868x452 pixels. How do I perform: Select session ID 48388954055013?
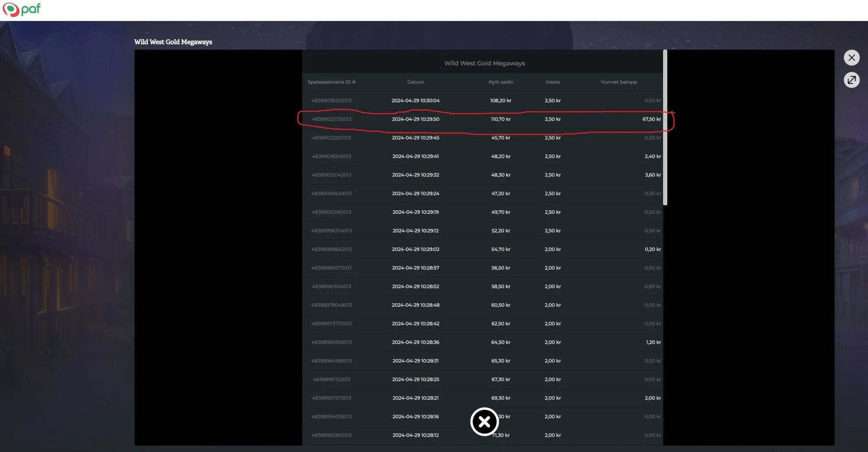point(331,416)
